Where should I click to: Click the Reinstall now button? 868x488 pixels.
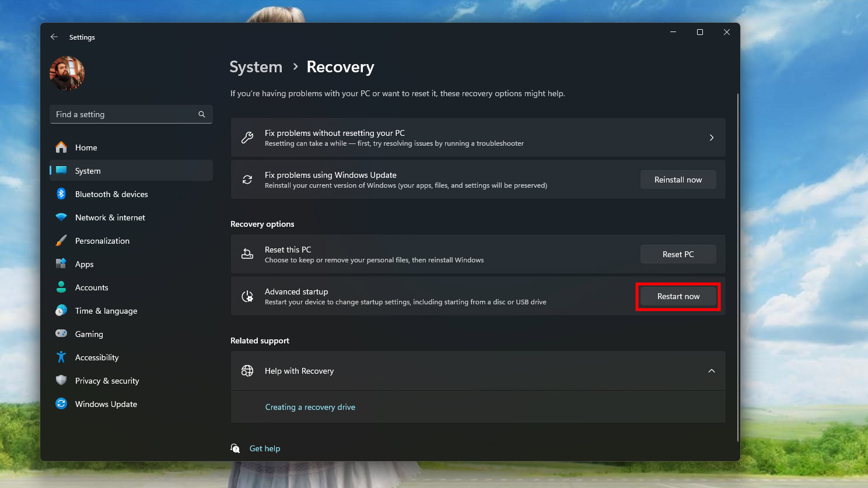[x=678, y=180]
